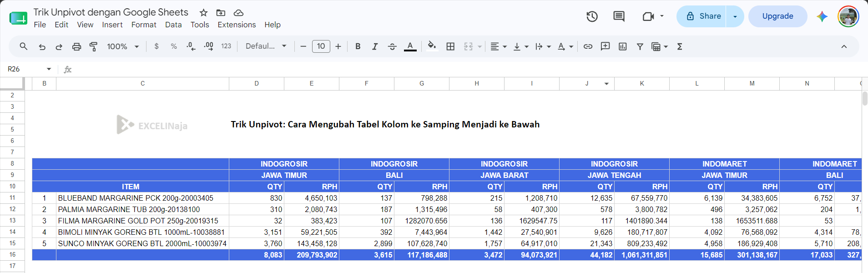Edit the font size field
The image size is (868, 273).
pyautogui.click(x=321, y=46)
